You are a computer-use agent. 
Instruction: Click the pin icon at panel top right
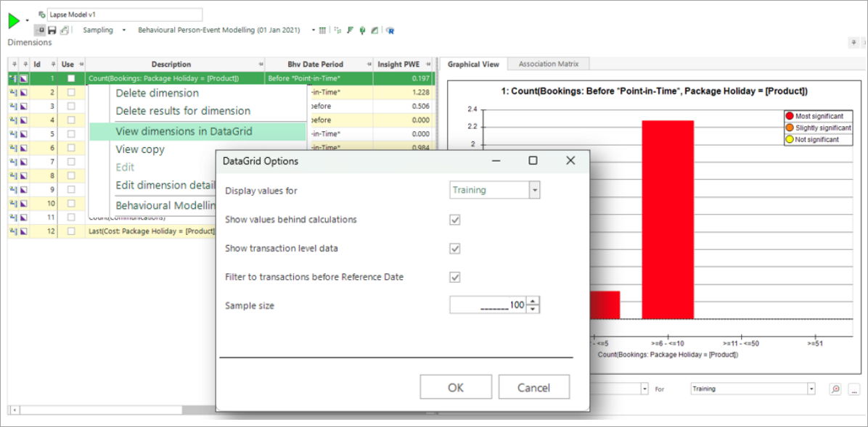click(x=853, y=43)
